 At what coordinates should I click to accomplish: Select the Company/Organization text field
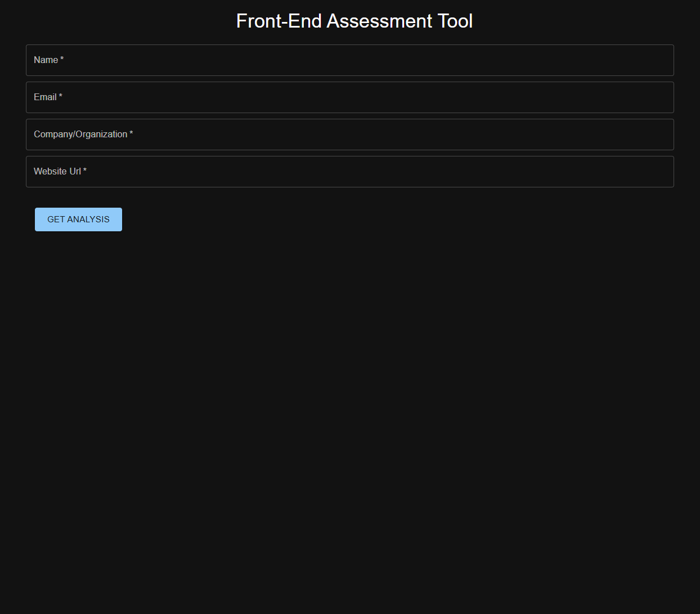click(349, 135)
